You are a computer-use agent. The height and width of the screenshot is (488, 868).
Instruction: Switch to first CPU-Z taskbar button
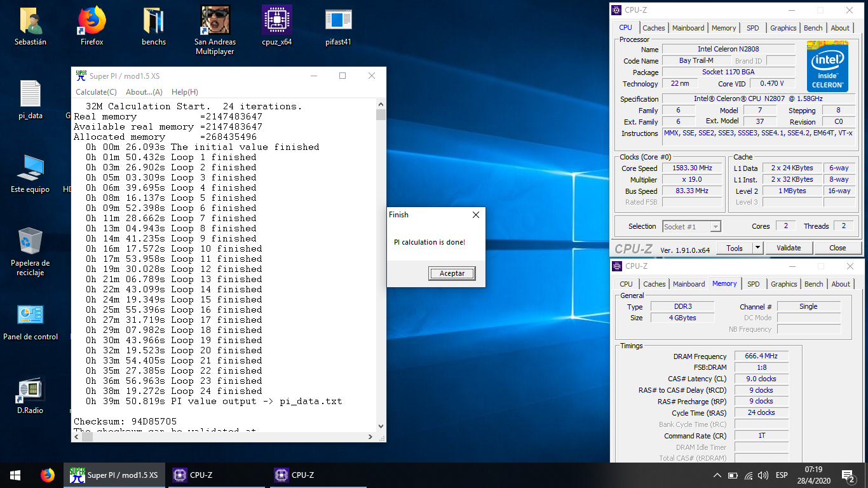pyautogui.click(x=217, y=475)
